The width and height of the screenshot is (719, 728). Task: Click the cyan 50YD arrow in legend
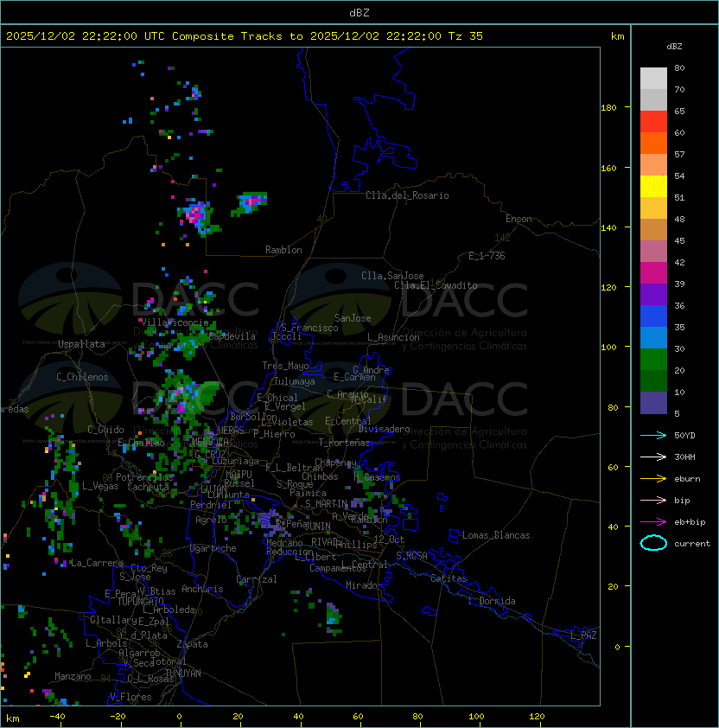point(653,435)
